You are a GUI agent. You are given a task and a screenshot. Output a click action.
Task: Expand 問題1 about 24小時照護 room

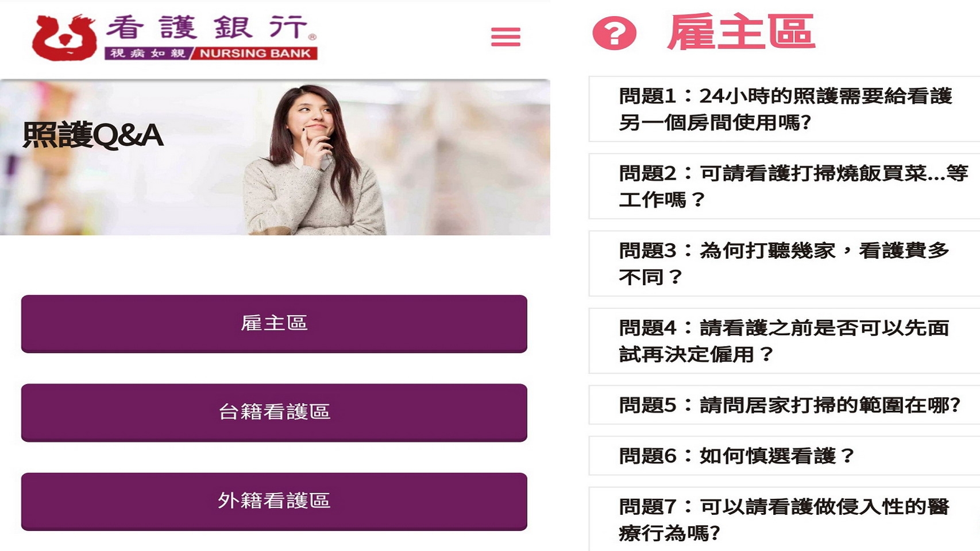[x=785, y=109]
